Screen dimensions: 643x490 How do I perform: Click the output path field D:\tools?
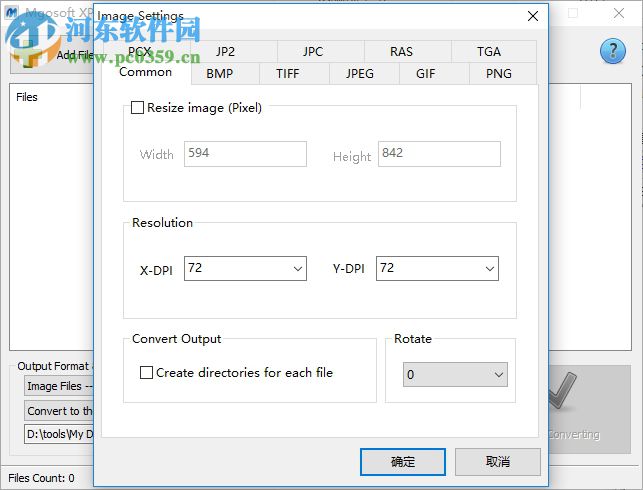click(59, 434)
